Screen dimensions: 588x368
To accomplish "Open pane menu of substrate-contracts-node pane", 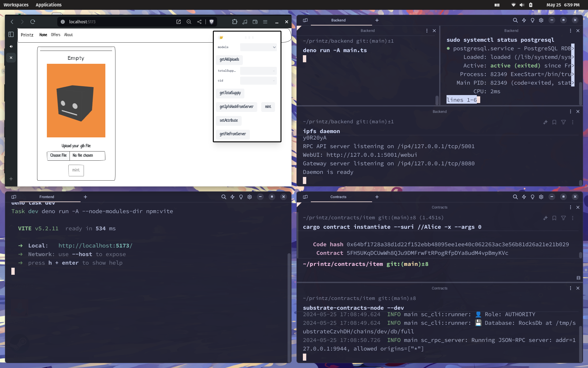I will (x=570, y=288).
